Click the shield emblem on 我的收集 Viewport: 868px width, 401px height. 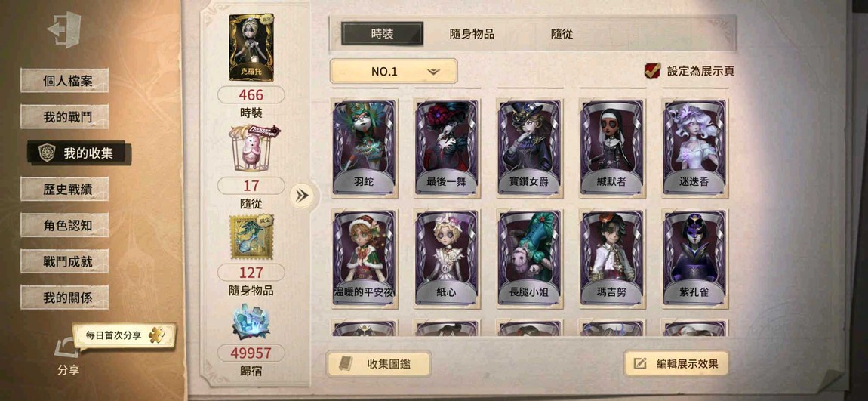pyautogui.click(x=47, y=153)
